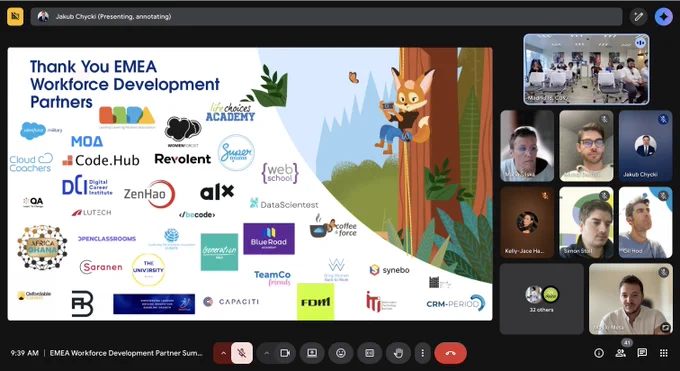Click the CAPACITI logo on the slide
The height and width of the screenshot is (371, 680).
[x=231, y=302]
